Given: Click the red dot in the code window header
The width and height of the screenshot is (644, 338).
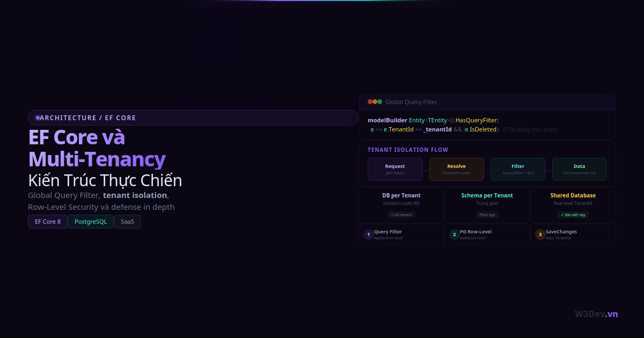Looking at the screenshot, I should (x=370, y=102).
